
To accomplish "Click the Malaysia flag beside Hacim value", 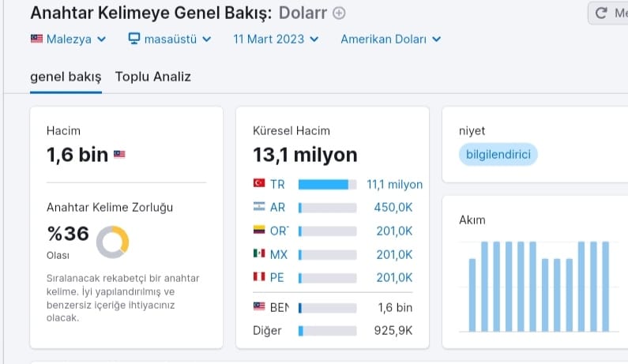I will pyautogui.click(x=119, y=154).
